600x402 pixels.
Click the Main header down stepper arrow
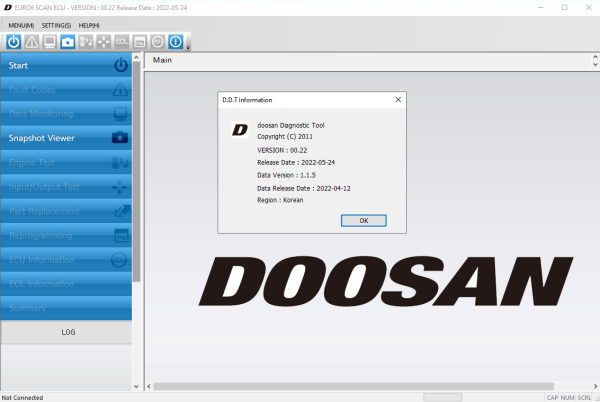pos(595,65)
